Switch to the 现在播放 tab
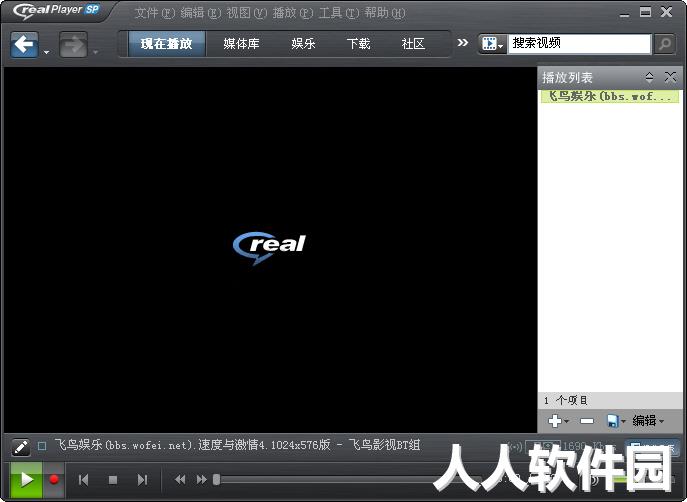 pos(166,44)
